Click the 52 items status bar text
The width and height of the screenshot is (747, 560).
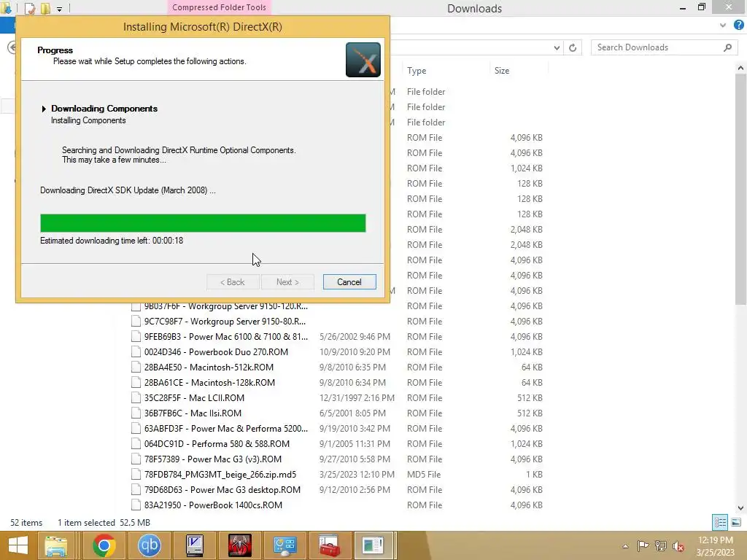(x=26, y=522)
